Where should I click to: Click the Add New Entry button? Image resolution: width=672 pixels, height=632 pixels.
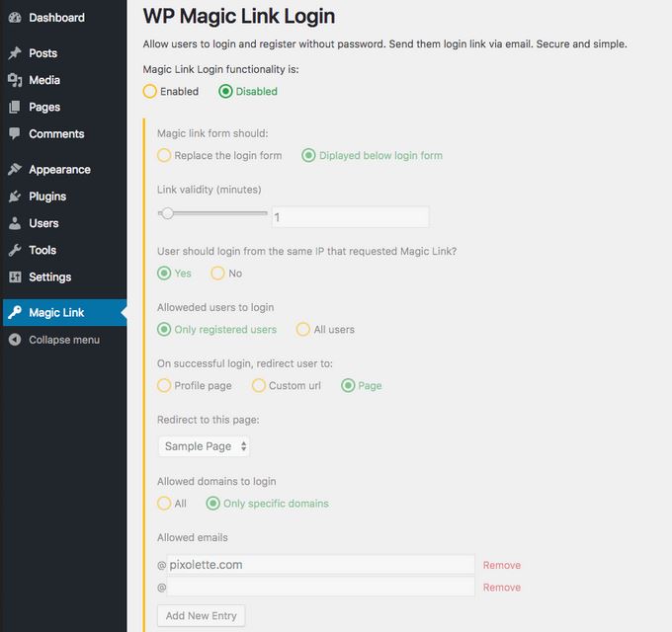coord(201,616)
